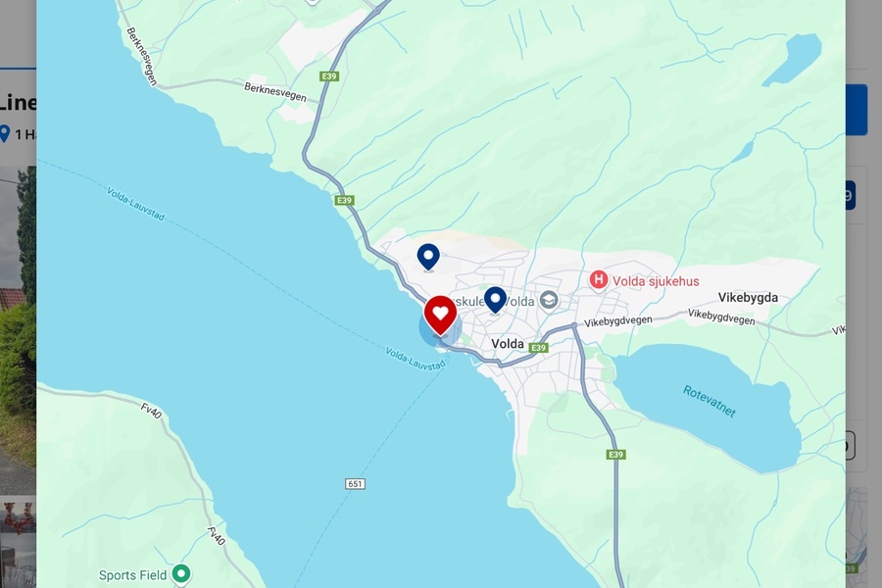The width and height of the screenshot is (882, 588).
Task: Click the graduation cap university icon
Action: [549, 300]
